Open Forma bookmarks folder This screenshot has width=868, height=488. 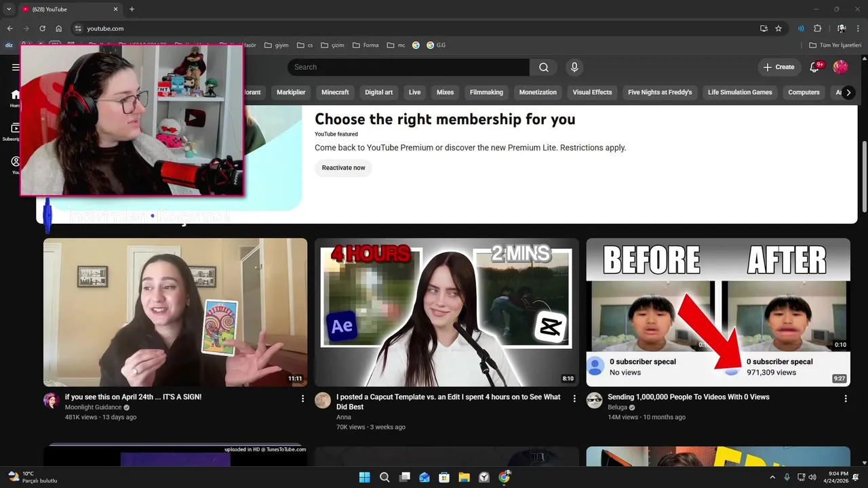(x=365, y=45)
